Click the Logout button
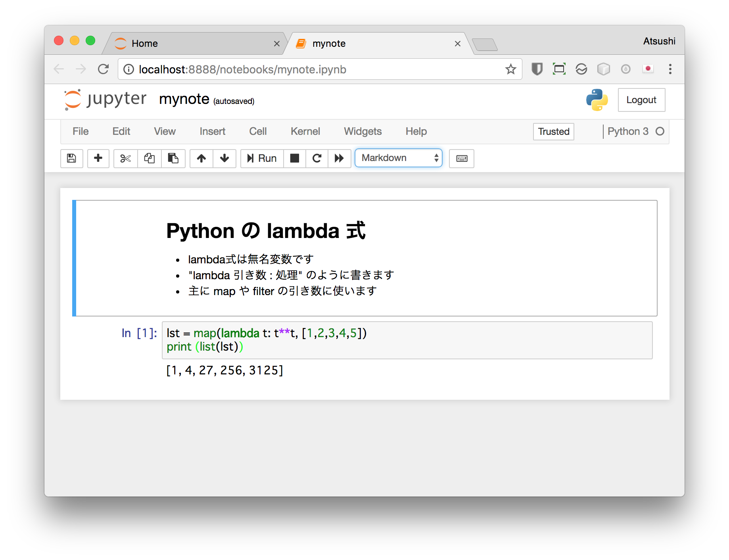This screenshot has width=729, height=560. pos(641,100)
